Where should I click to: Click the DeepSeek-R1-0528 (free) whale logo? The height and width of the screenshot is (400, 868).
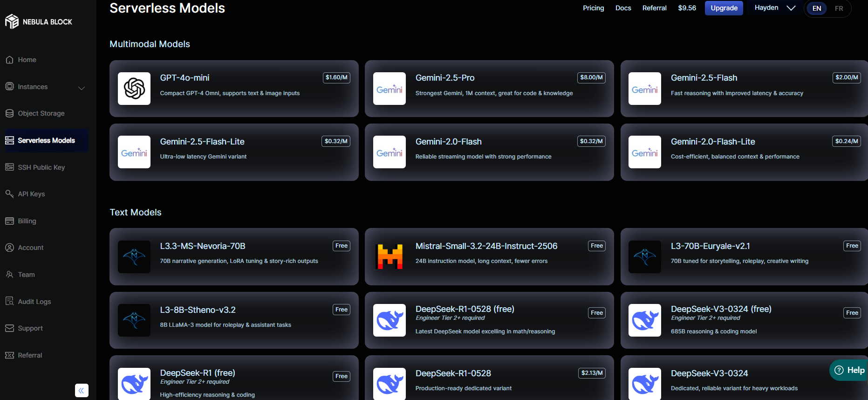390,320
